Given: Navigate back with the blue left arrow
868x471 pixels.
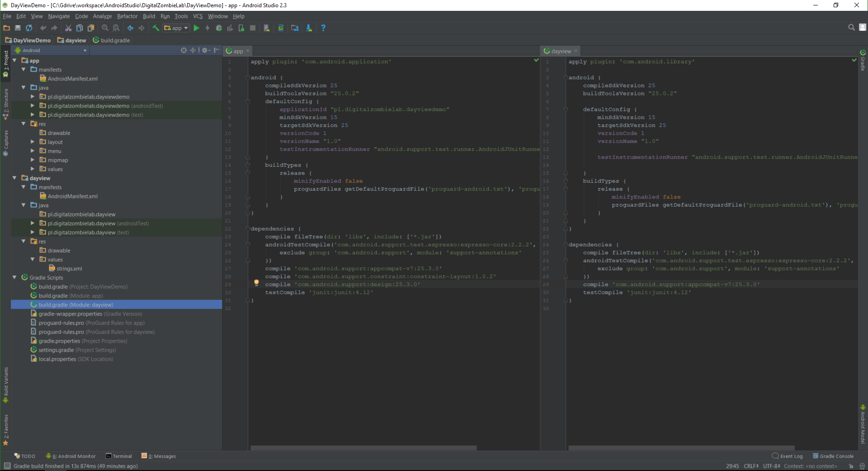Looking at the screenshot, I should pyautogui.click(x=130, y=28).
